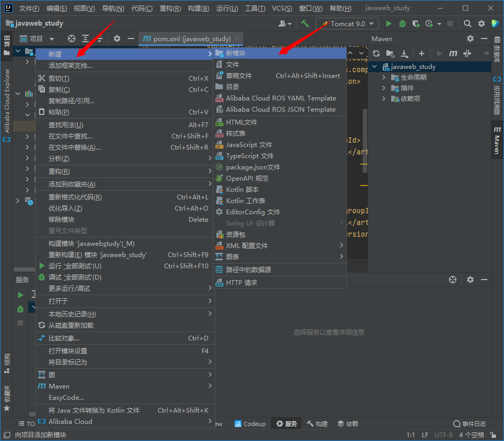504x441 pixels.
Task: Click the Build hammer icon
Action: [305, 24]
